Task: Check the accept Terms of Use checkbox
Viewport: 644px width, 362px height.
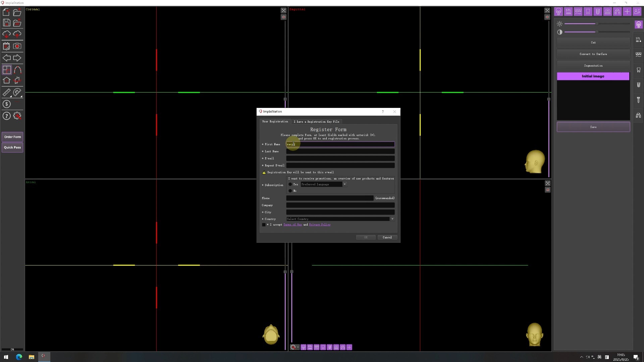Action: 264,225
